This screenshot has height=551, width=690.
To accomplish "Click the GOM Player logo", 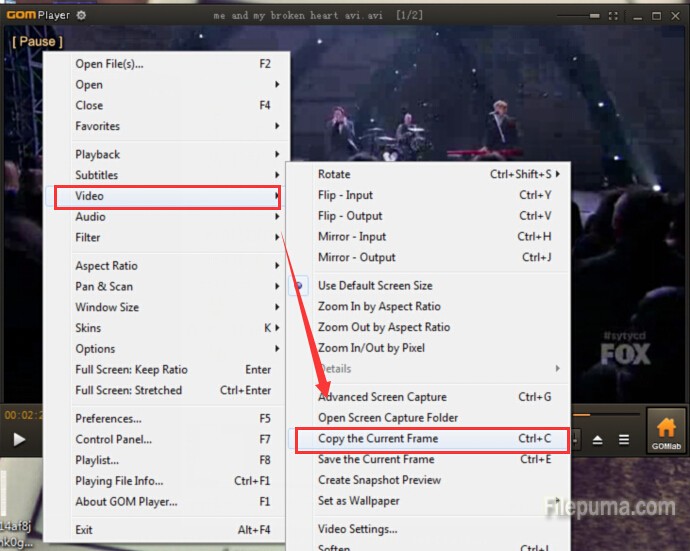I will point(37,15).
